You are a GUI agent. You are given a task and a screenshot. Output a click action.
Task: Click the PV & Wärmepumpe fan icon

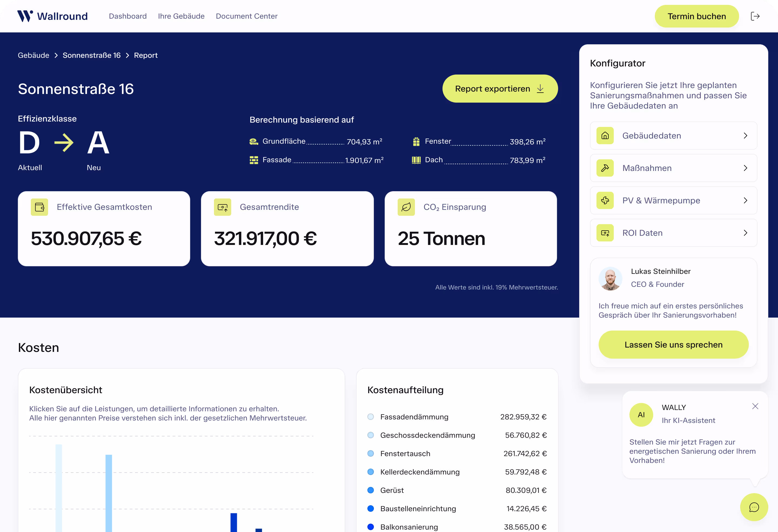pos(605,200)
